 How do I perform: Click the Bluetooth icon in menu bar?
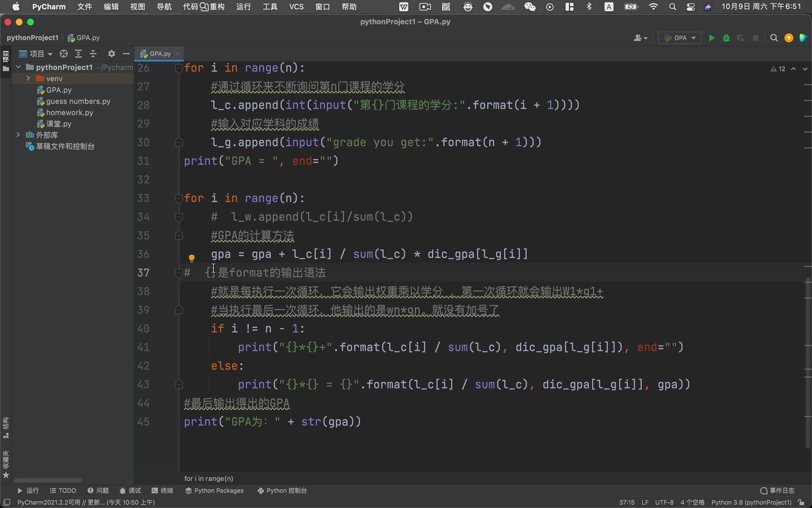589,7
